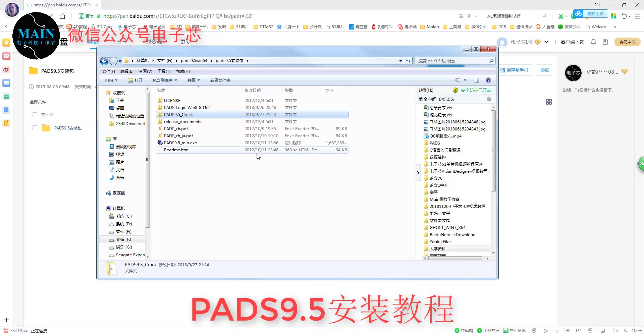The width and height of the screenshot is (644, 334).
Task: Open the 编辑(E) menu
Action: click(127, 71)
